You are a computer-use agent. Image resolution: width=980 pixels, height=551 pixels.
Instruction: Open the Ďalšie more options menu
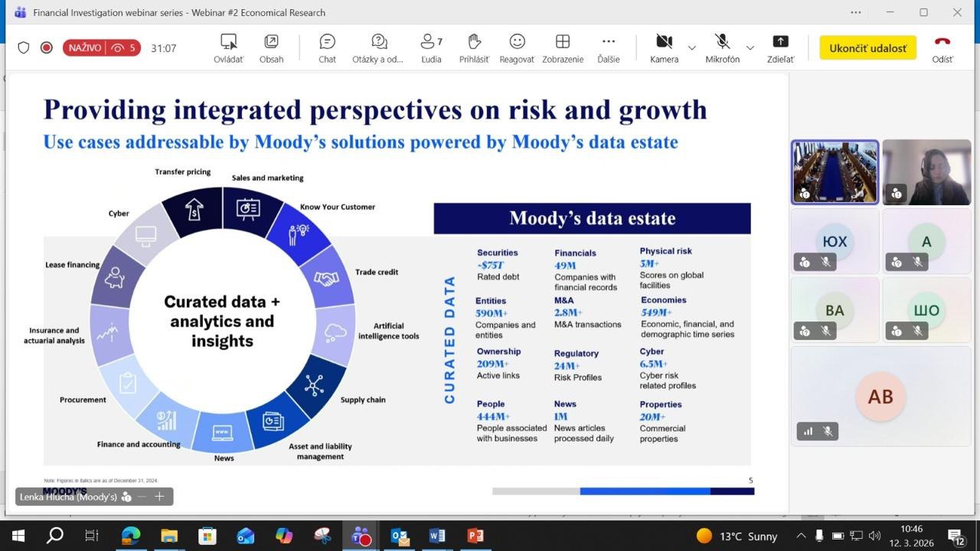pos(608,48)
